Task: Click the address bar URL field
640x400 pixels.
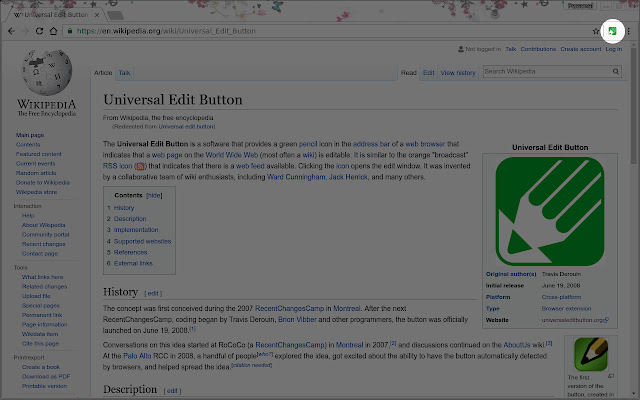Action: click(327, 31)
